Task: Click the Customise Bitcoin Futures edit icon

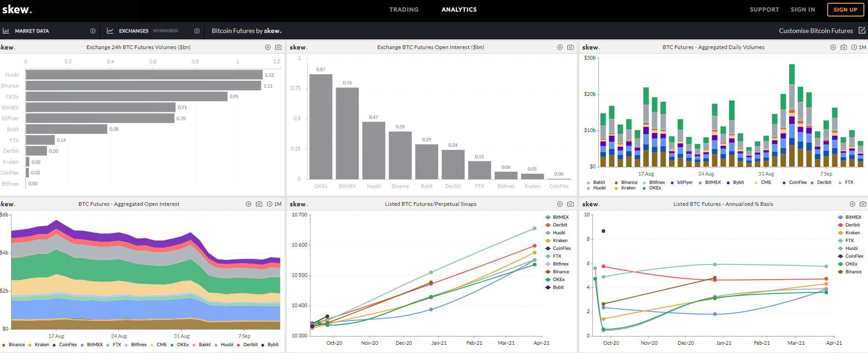Action: click(x=862, y=30)
